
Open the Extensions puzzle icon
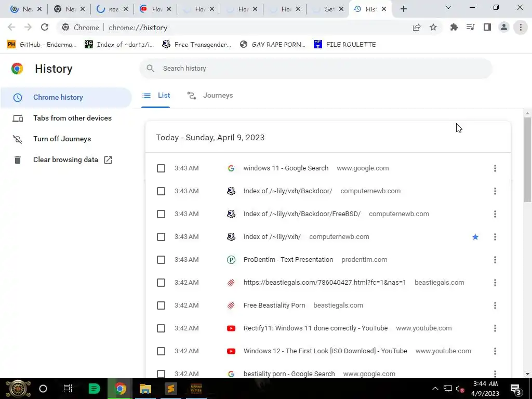point(454,28)
